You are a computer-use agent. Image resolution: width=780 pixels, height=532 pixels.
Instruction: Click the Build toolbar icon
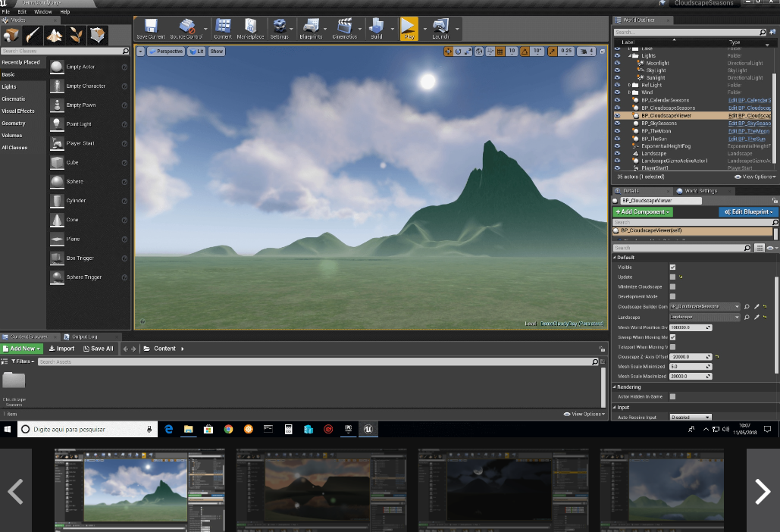click(377, 28)
